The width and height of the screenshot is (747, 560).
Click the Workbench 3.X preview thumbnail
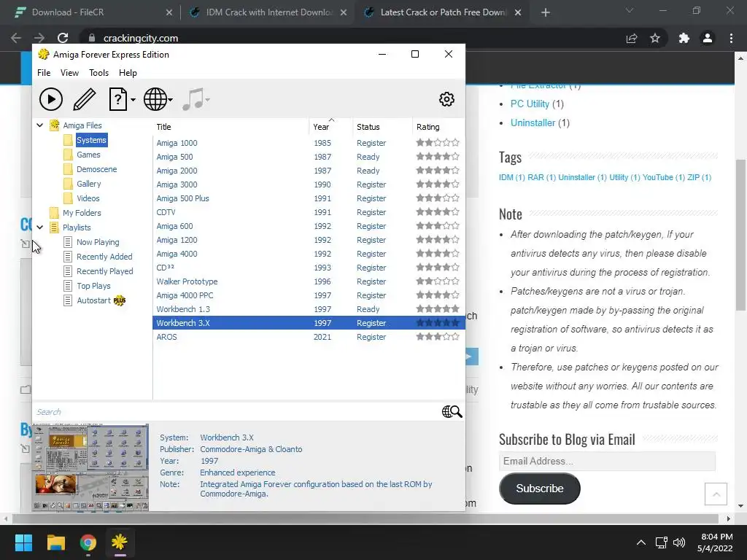pos(90,467)
